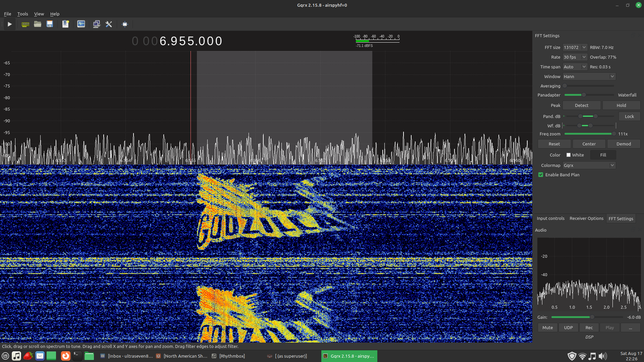Image resolution: width=644 pixels, height=362 pixels.
Task: Click the strawberry launcher icon in taskbar
Action: [28, 356]
